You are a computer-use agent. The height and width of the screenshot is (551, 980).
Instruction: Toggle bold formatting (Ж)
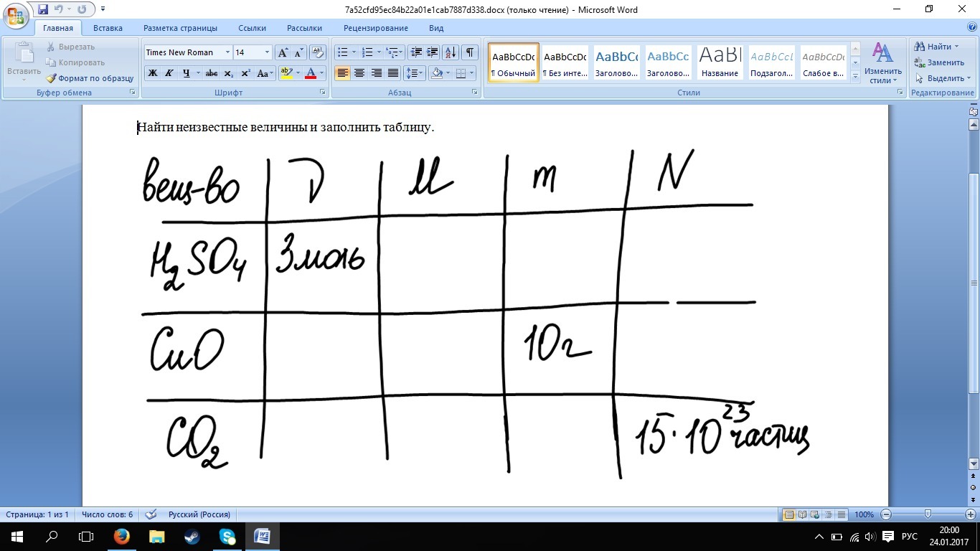[153, 73]
